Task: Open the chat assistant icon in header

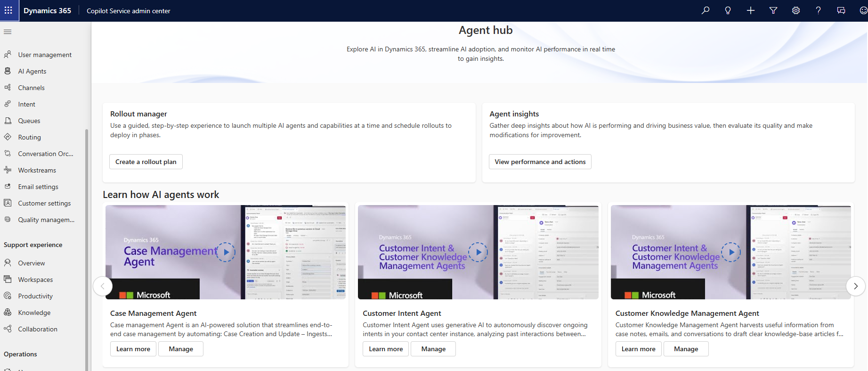Action: 841,10
